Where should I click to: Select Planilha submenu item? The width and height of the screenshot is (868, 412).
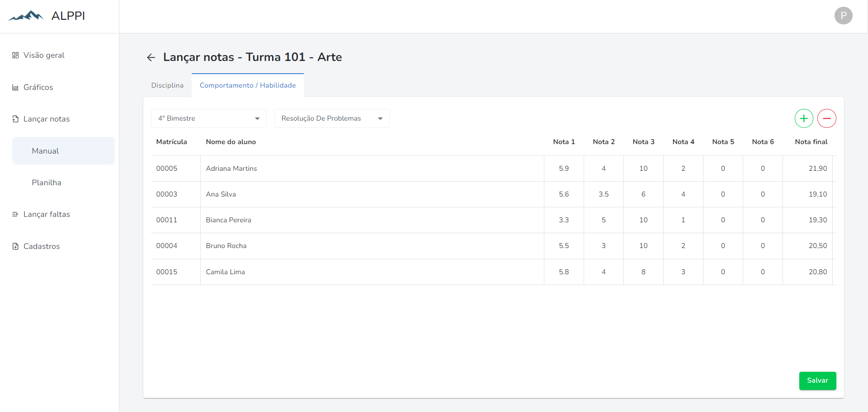pyautogui.click(x=47, y=183)
